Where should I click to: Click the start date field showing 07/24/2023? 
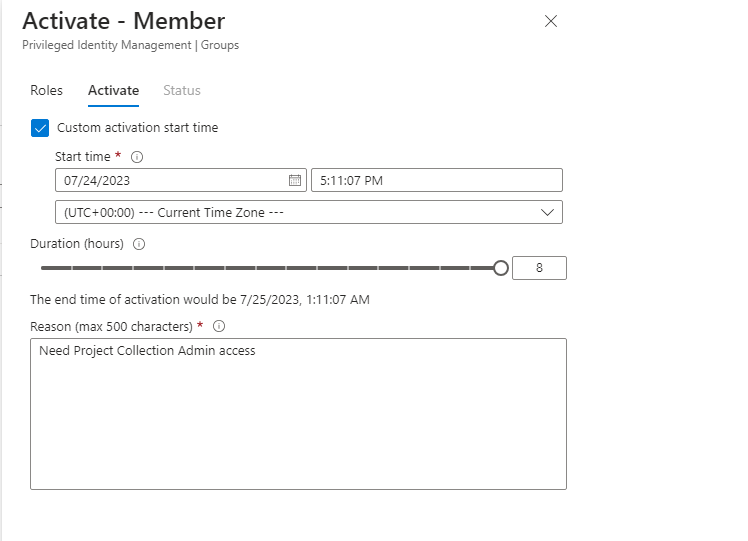point(170,180)
